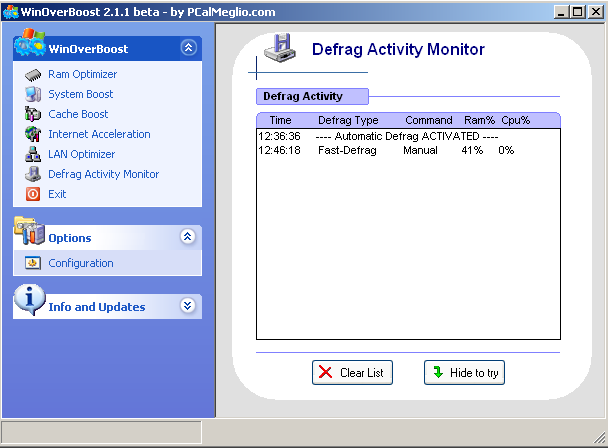Open LAN Optimizer
This screenshot has height=448, width=608.
tap(81, 154)
